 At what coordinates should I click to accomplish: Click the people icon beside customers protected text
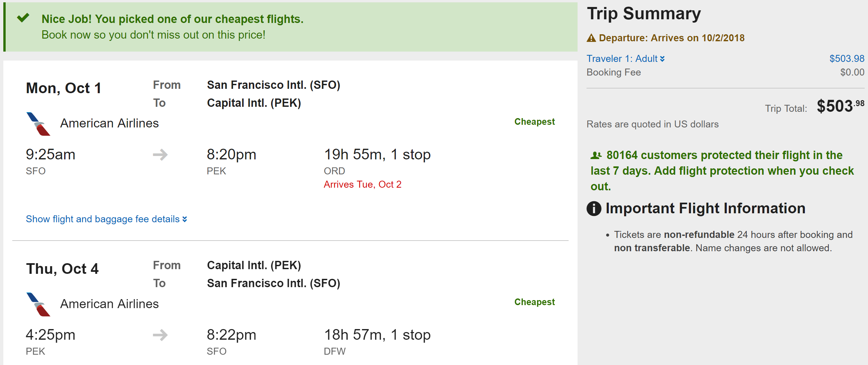coord(596,155)
